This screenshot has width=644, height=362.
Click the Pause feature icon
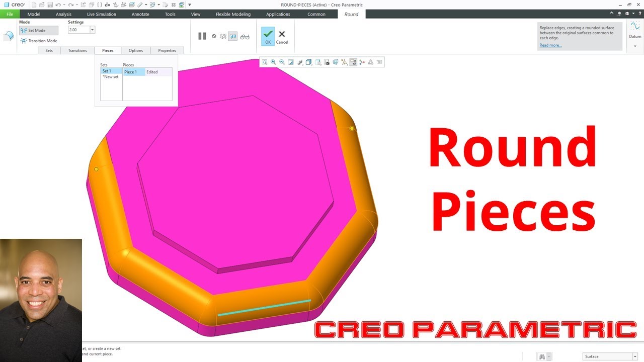(x=202, y=36)
